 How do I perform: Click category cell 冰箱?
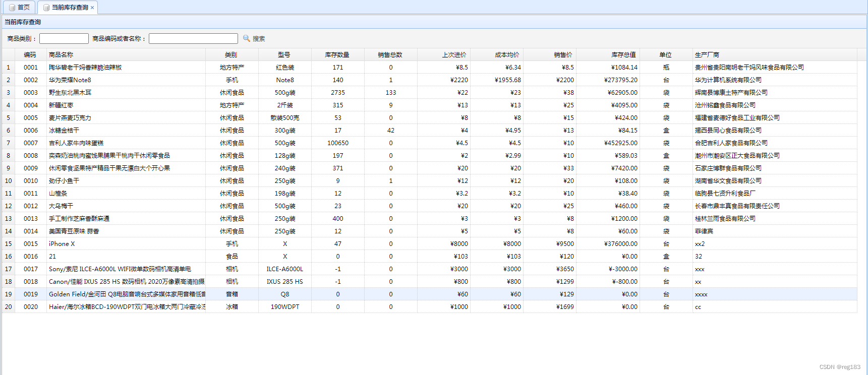[x=232, y=306]
